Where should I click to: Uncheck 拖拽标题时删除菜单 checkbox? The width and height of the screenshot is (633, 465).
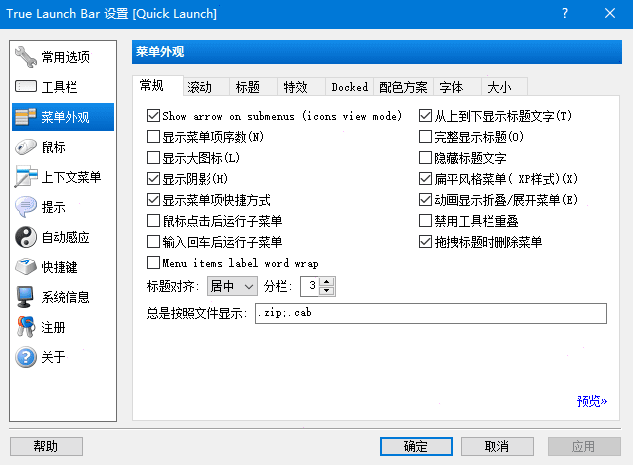425,242
